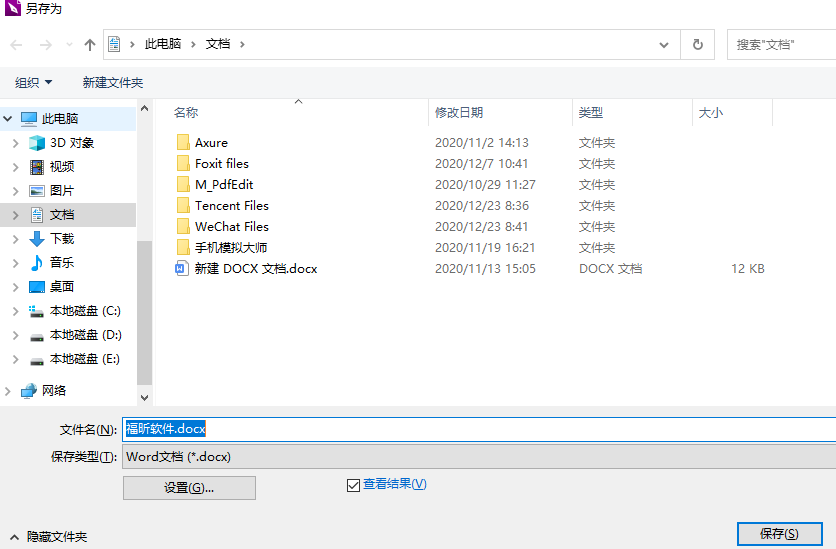
Task: Select the 桌面 desktop icon
Action: [37, 287]
